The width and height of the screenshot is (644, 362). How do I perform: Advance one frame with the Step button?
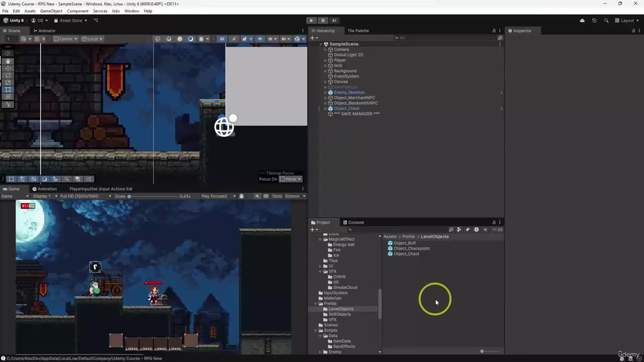point(334,21)
